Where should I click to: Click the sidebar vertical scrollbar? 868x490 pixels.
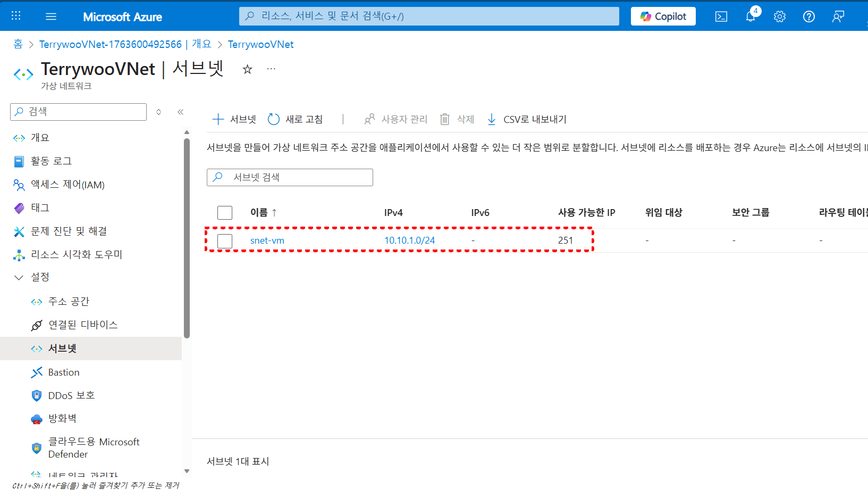click(187, 238)
